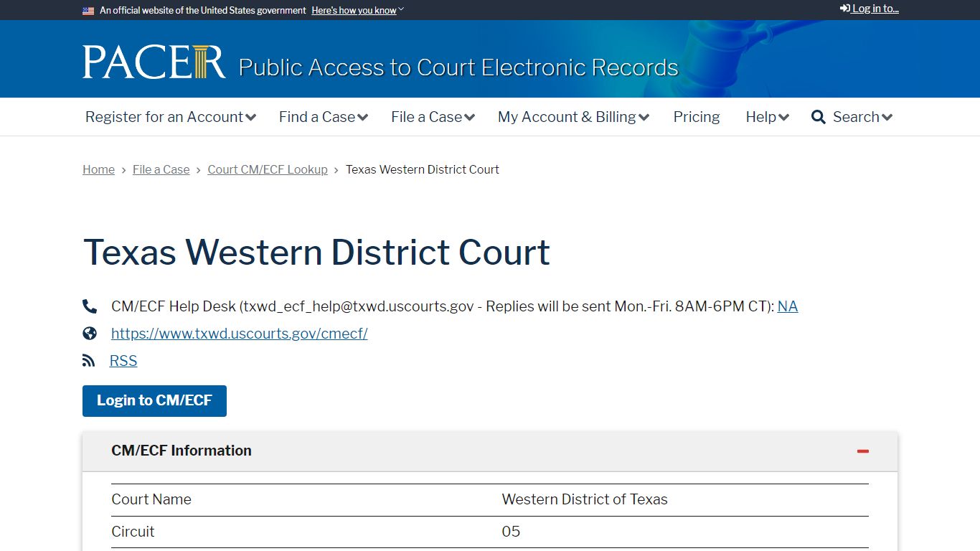Open the Help dropdown menu
Image resolution: width=980 pixels, height=551 pixels.
coord(768,117)
